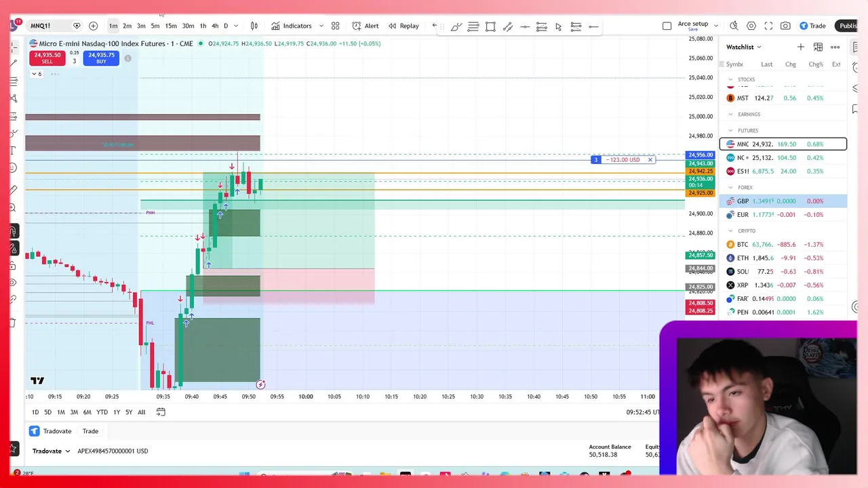Click the red SELL 24,935.50 button
The height and width of the screenshot is (488, 868).
(x=47, y=58)
